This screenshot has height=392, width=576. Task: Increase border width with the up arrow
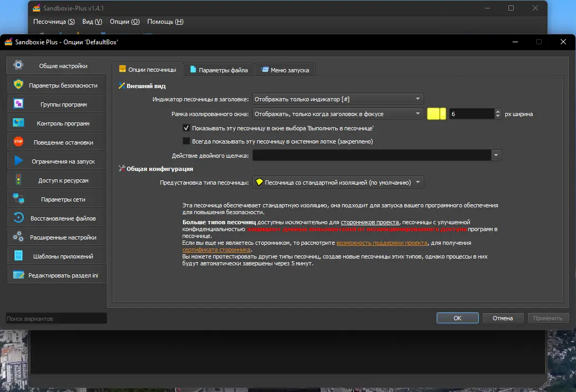[498, 111]
